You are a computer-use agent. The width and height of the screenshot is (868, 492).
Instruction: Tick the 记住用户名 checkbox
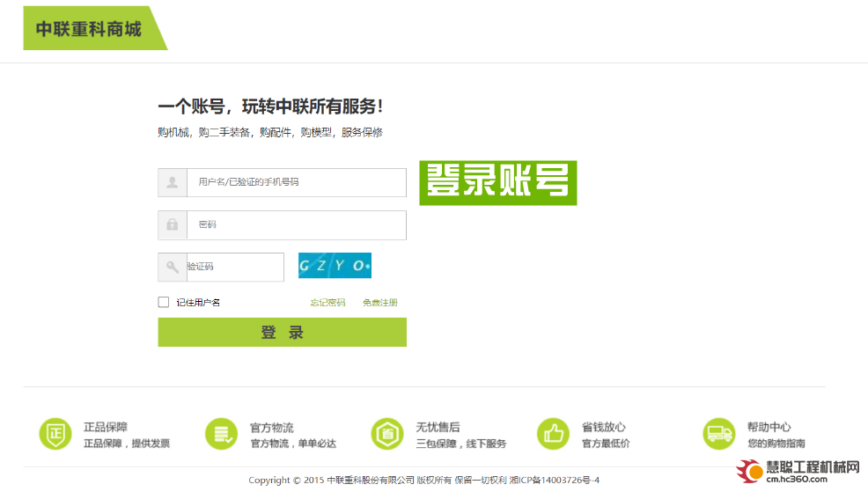click(164, 302)
